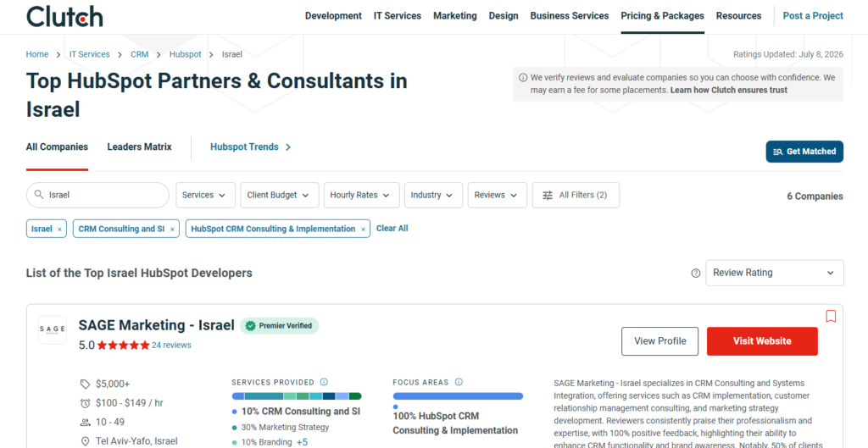Open the Design menu

coord(504,16)
